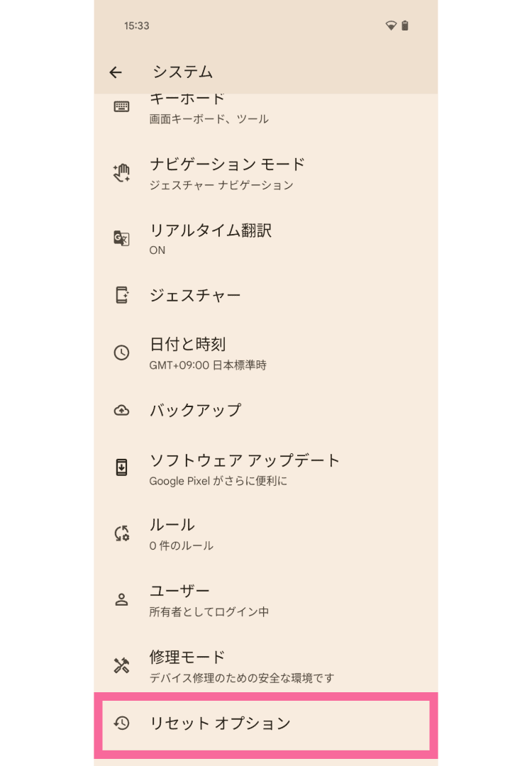The width and height of the screenshot is (532, 766).
Task: Click the live translate icon
Action: click(x=121, y=238)
